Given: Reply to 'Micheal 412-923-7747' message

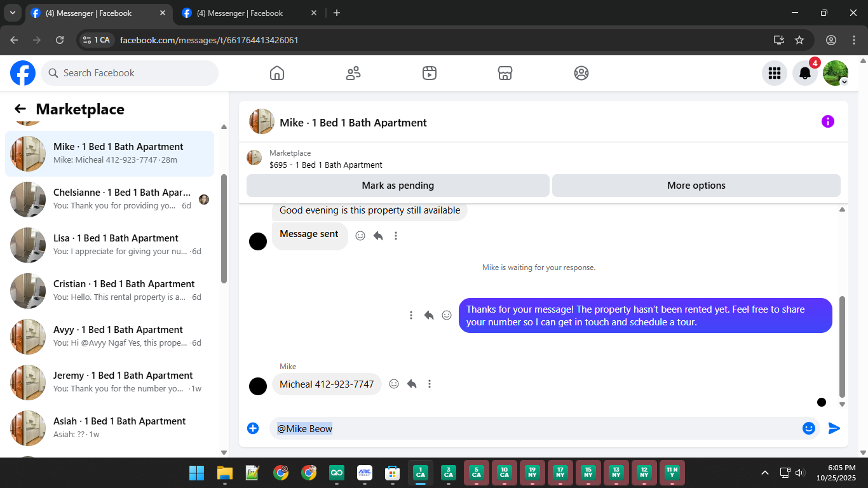Looking at the screenshot, I should tap(412, 384).
